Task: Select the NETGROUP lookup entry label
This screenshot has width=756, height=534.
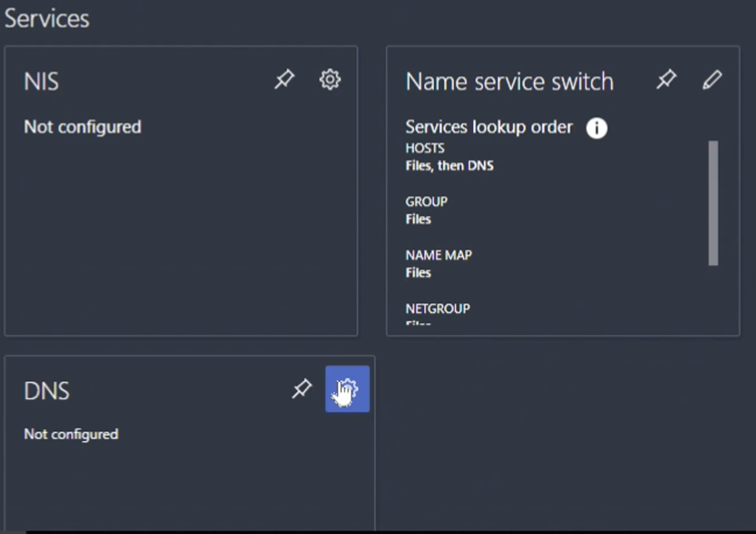Action: 437,309
